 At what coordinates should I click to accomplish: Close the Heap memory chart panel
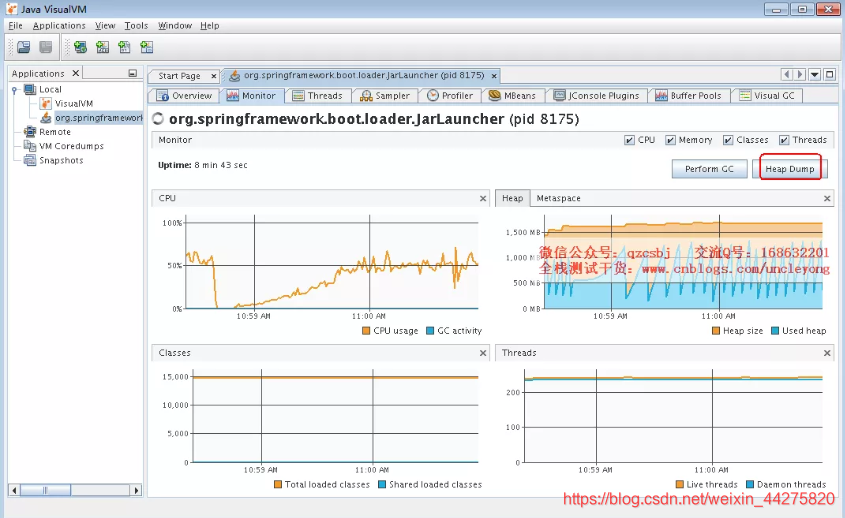point(827,199)
